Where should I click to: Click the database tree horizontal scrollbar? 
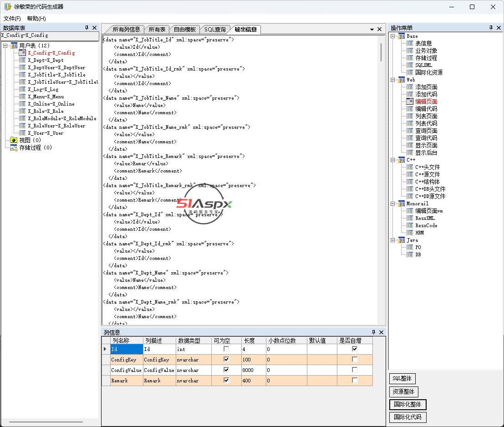pos(46,422)
